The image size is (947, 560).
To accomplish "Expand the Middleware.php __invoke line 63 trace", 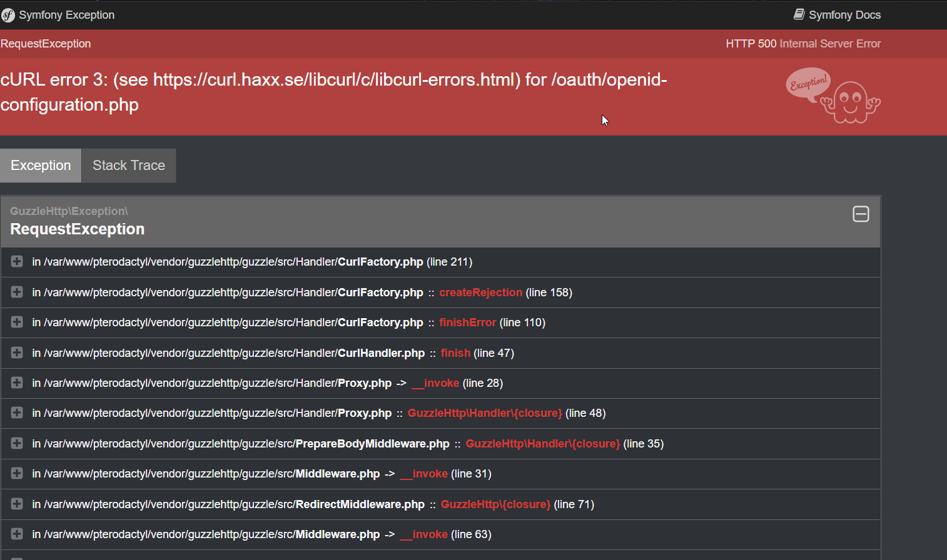I will 17,534.
